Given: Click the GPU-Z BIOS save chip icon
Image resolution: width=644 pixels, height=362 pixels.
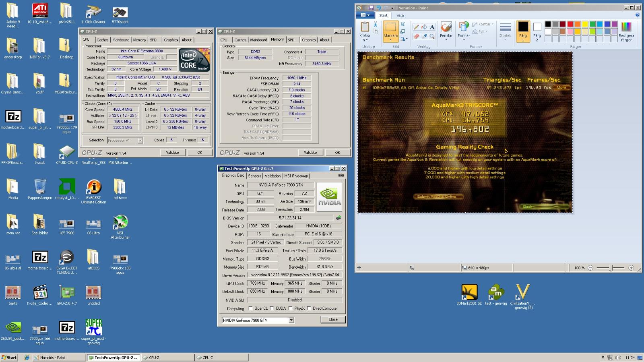Looking at the screenshot, I should (339, 218).
